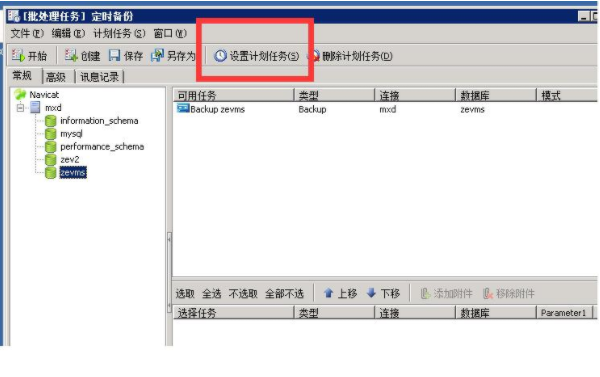Open the Edit (编辑) menu
The height and width of the screenshot is (377, 600).
[x=68, y=33]
